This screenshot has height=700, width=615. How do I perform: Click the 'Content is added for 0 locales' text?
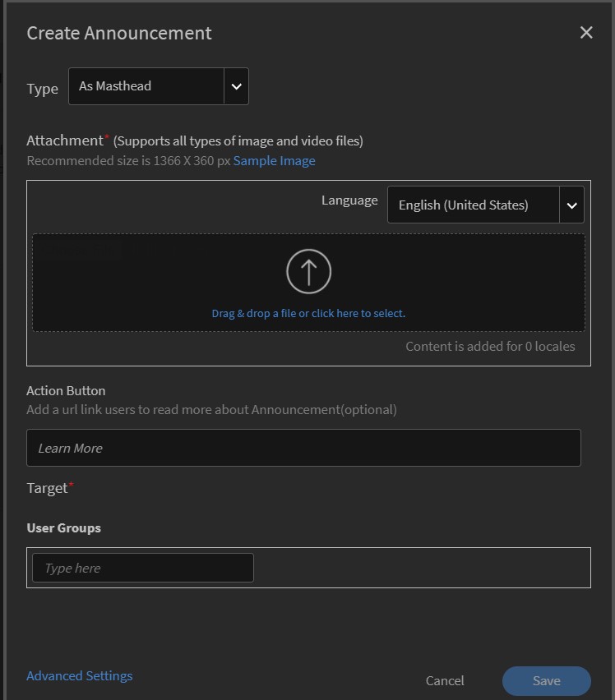pyautogui.click(x=490, y=347)
